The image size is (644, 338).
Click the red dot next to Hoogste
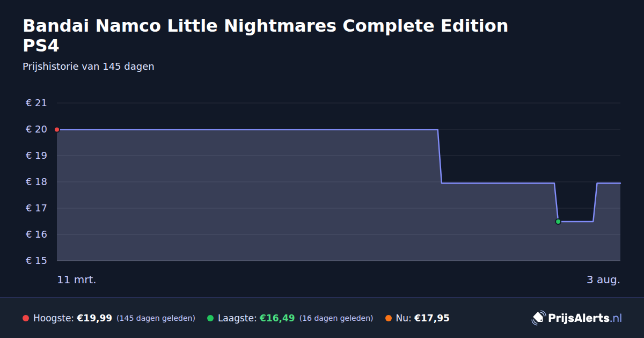[26, 318]
